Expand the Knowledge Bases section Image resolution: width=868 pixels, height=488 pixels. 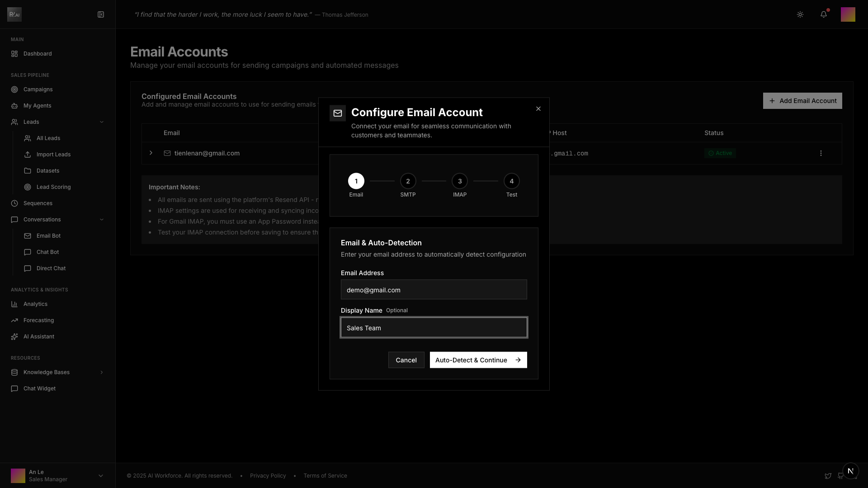(x=101, y=372)
